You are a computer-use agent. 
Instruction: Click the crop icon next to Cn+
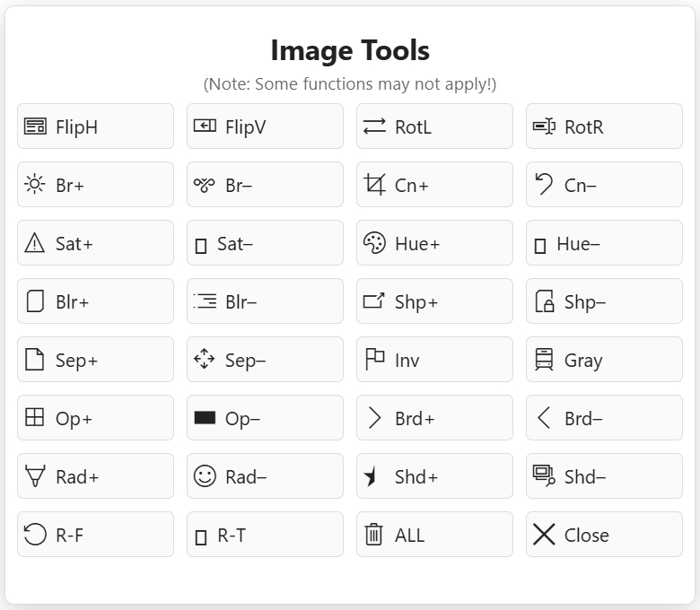pyautogui.click(x=374, y=185)
